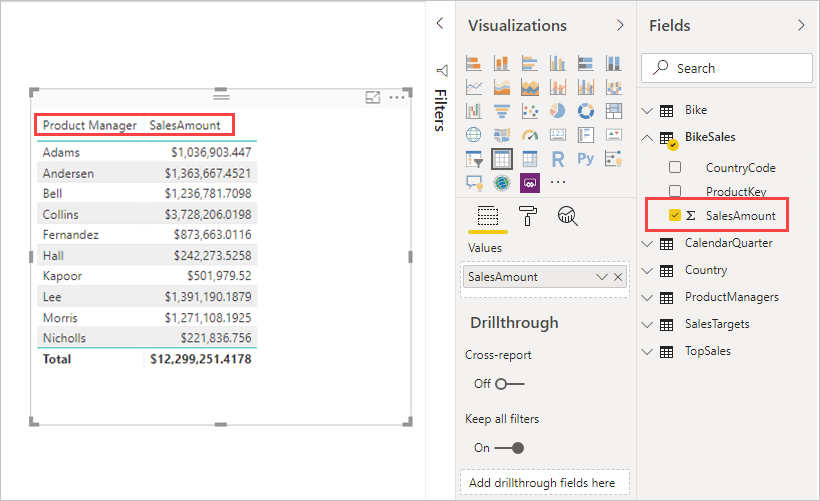
Task: Uncheck the SalesAmount field checkbox
Action: (675, 215)
